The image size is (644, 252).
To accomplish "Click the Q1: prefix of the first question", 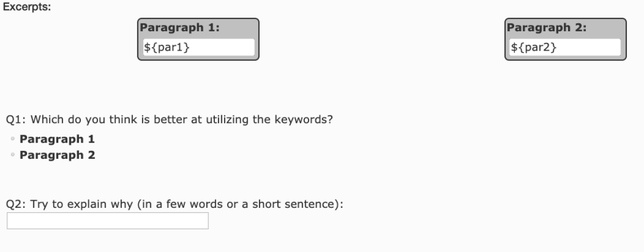I will pos(16,120).
